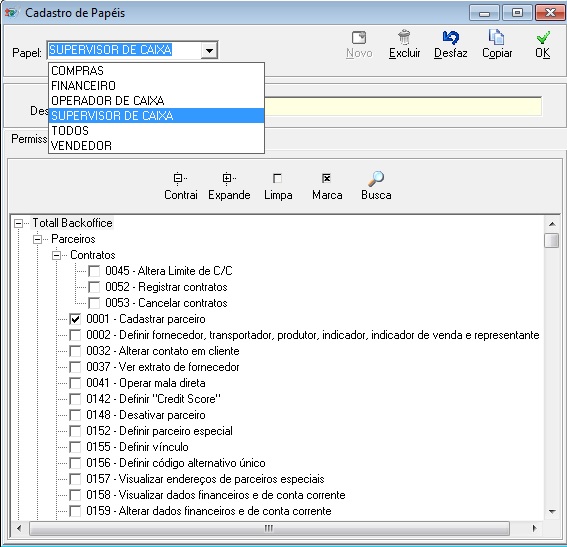The height and width of the screenshot is (547, 567).
Task: Select SUPERVISOR DE CAIXA option
Action: click(156, 116)
